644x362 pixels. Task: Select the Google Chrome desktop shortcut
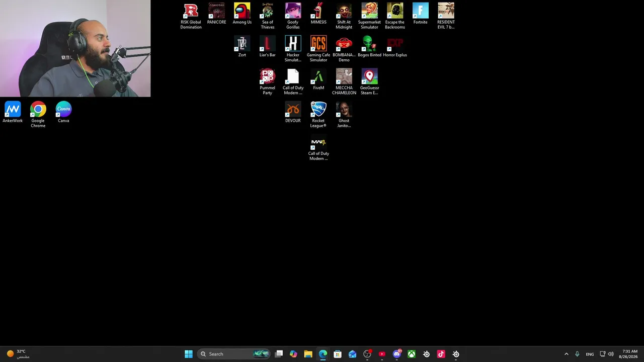(38, 115)
